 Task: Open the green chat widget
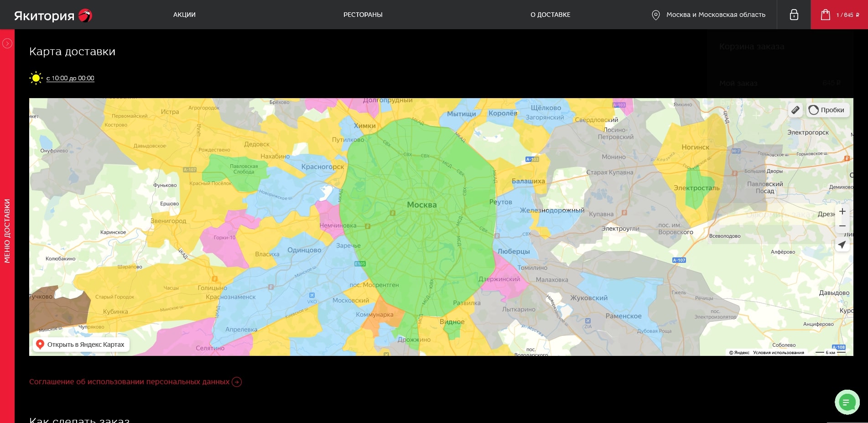(x=847, y=402)
